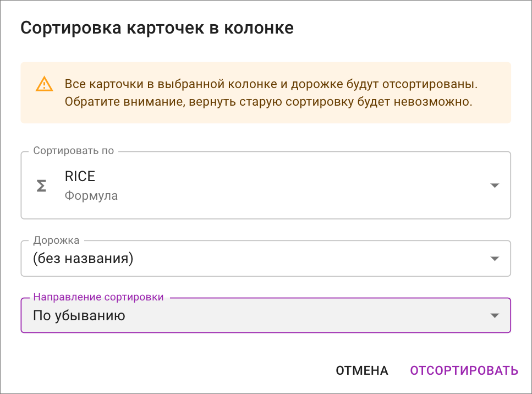
Task: Click the Дорожка field label
Action: 56,240
